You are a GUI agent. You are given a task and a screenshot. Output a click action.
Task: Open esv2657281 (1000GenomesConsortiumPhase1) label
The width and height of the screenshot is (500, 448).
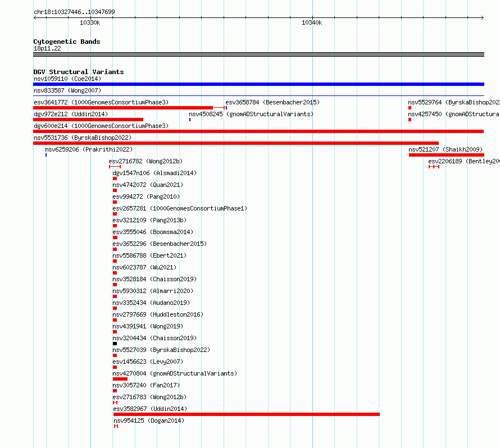[x=180, y=208]
